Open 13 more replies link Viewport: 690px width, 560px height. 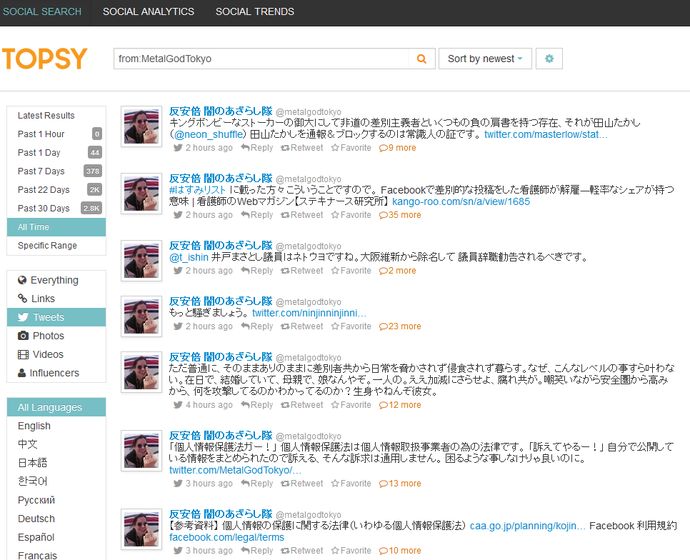[x=400, y=483]
